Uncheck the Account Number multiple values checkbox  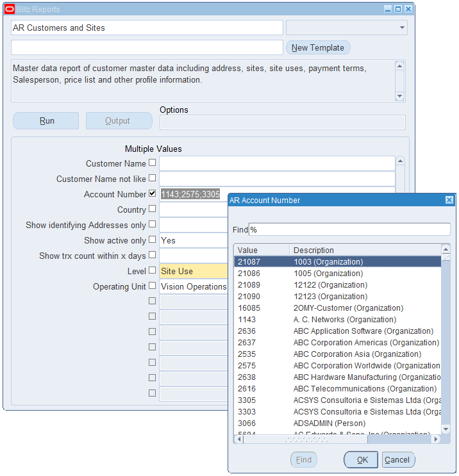[152, 193]
